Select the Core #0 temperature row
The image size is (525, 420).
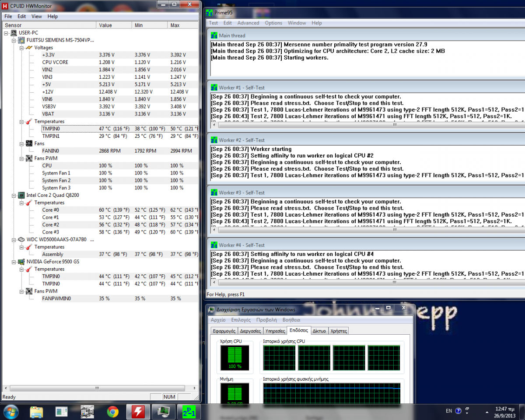coord(119,210)
